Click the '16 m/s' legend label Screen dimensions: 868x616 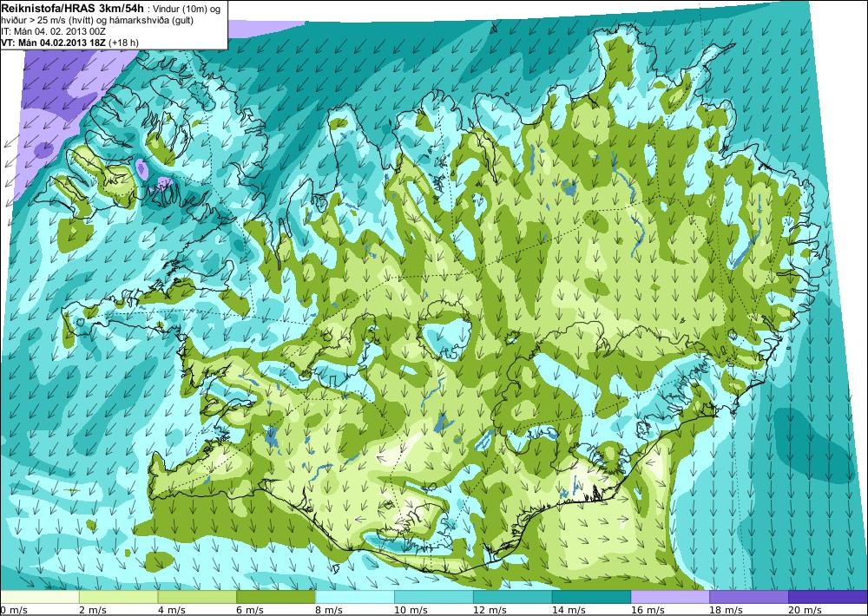(x=648, y=610)
